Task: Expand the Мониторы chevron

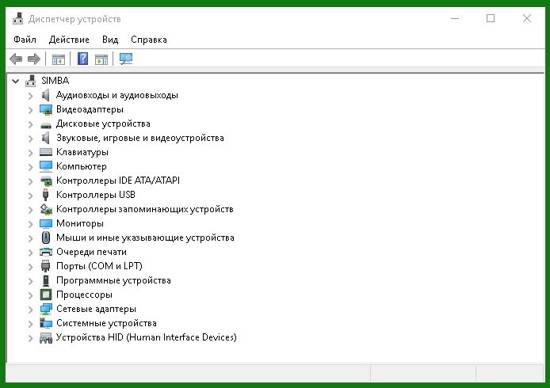Action: coord(31,224)
